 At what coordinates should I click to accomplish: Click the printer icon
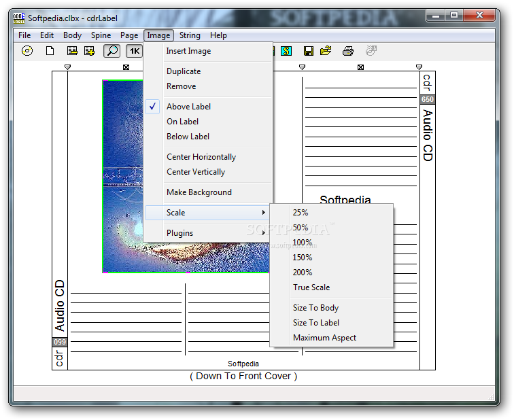[x=348, y=51]
